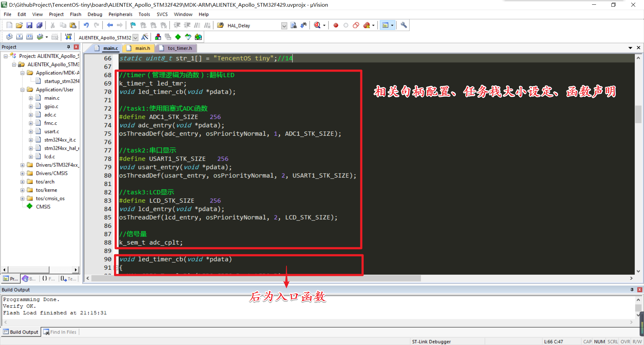Open the debug session dropdown arrow
Image resolution: width=644 pixels, height=345 pixels.
[x=324, y=25]
